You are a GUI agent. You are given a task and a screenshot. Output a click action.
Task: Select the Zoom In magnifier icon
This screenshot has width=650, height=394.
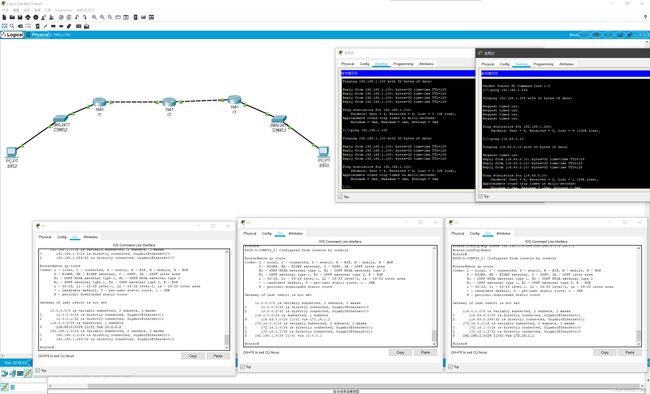95,17
